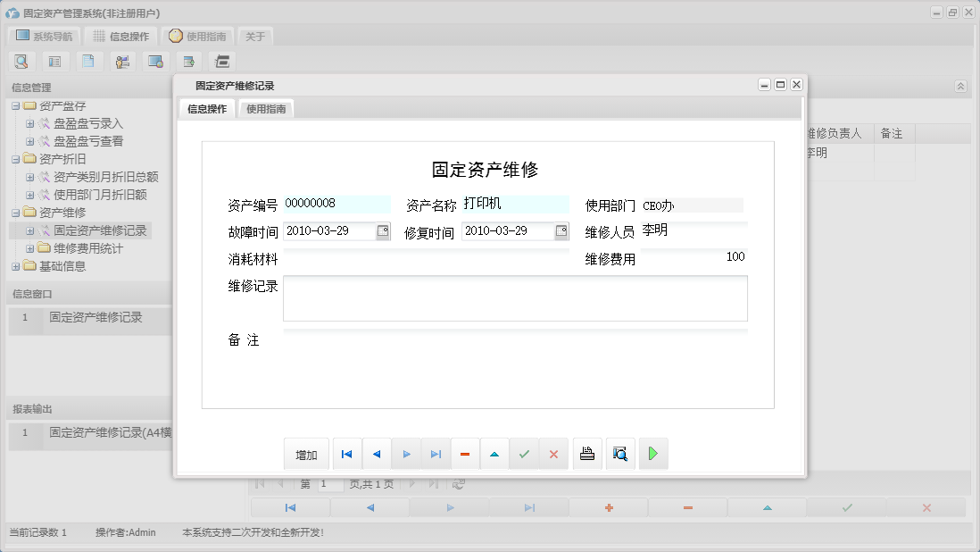Click the refresh icon on the pagination bar
The height and width of the screenshot is (552, 980).
tap(457, 482)
